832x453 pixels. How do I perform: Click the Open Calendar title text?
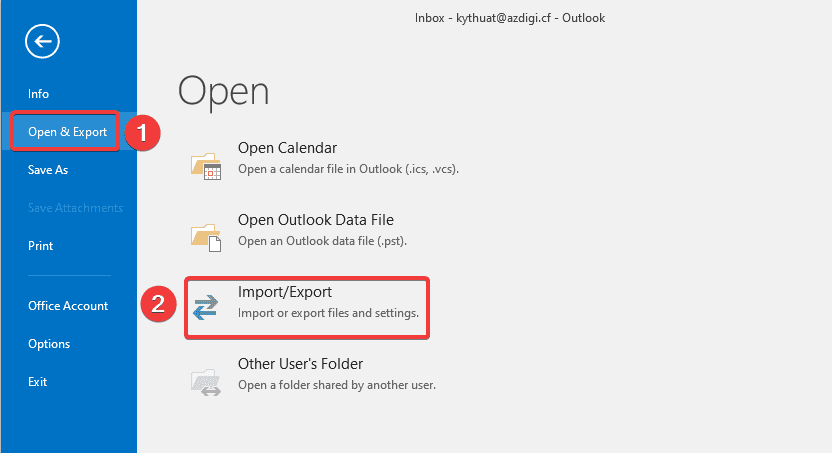coord(287,148)
